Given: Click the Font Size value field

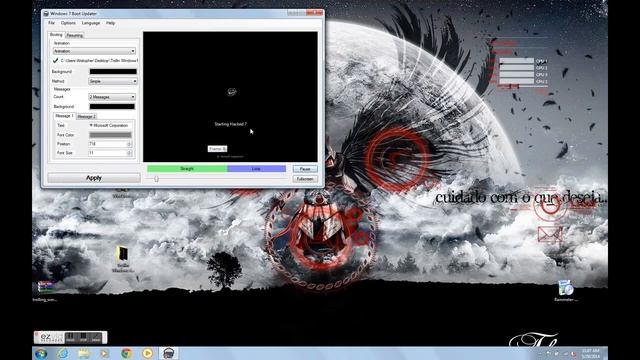Looking at the screenshot, I should pyautogui.click(x=108, y=153).
